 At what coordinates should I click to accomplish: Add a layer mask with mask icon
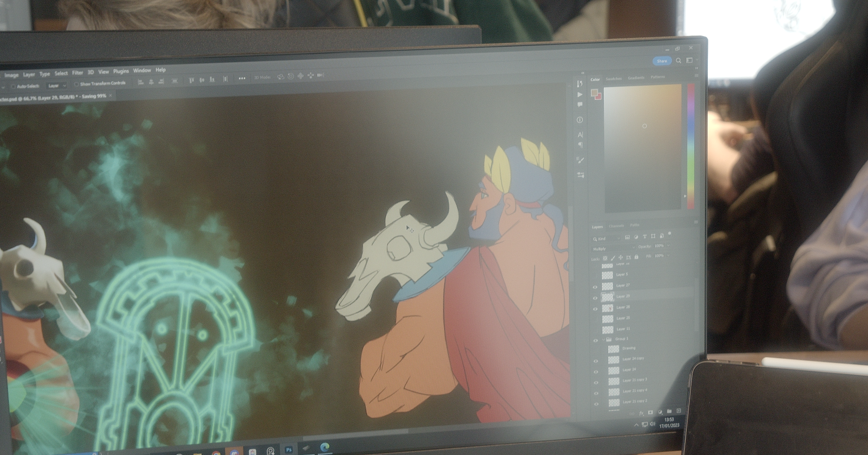[650, 412]
